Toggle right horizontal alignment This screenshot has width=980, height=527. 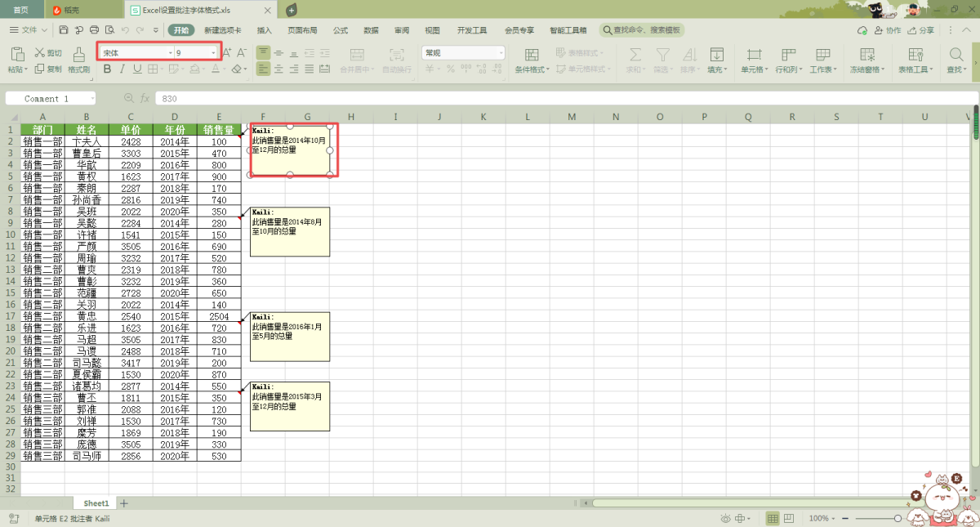pos(294,69)
